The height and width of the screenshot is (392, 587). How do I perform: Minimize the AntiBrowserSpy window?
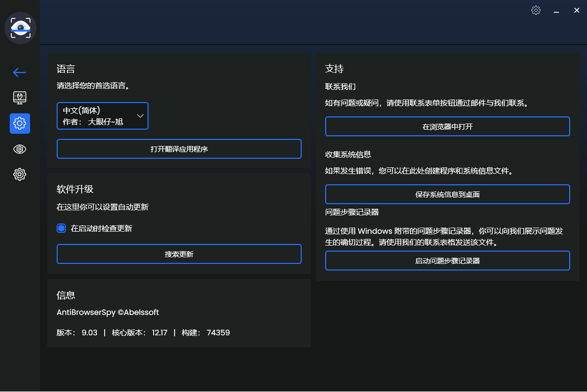pos(556,11)
